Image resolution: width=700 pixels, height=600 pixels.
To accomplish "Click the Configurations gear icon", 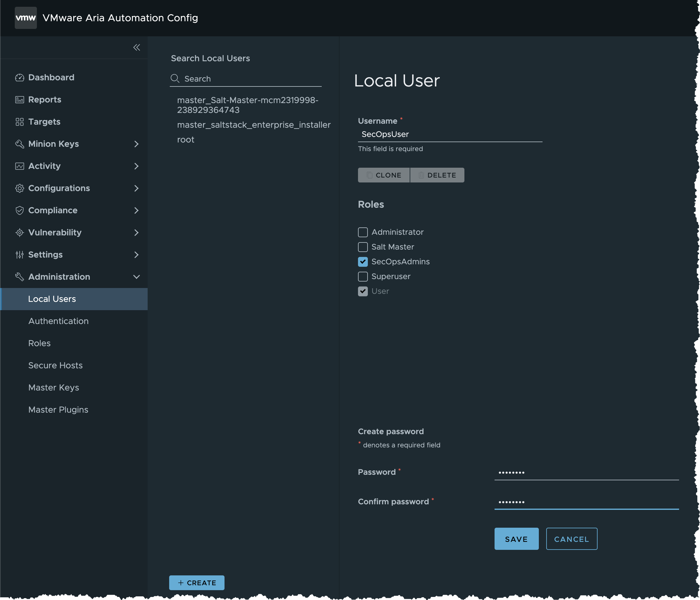I will click(x=20, y=188).
